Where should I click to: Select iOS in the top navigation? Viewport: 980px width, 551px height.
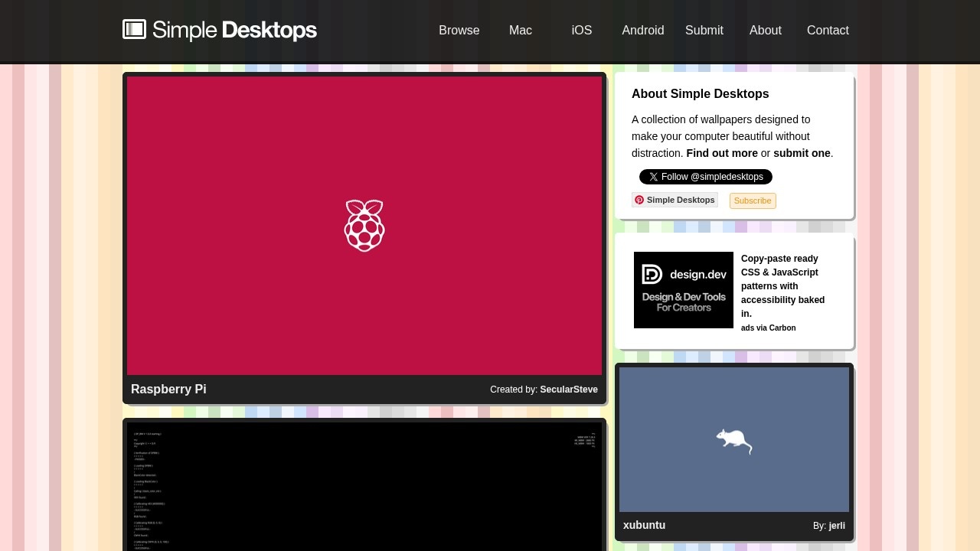point(582,31)
